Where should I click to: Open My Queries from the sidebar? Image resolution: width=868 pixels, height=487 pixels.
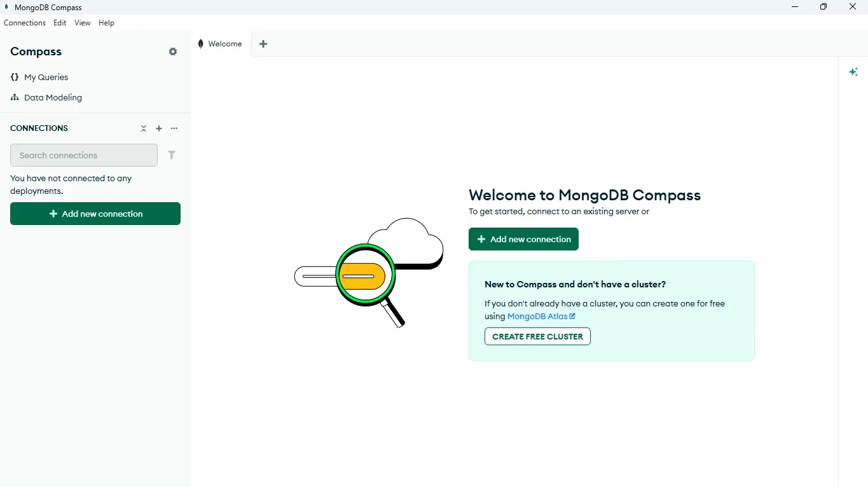click(46, 77)
